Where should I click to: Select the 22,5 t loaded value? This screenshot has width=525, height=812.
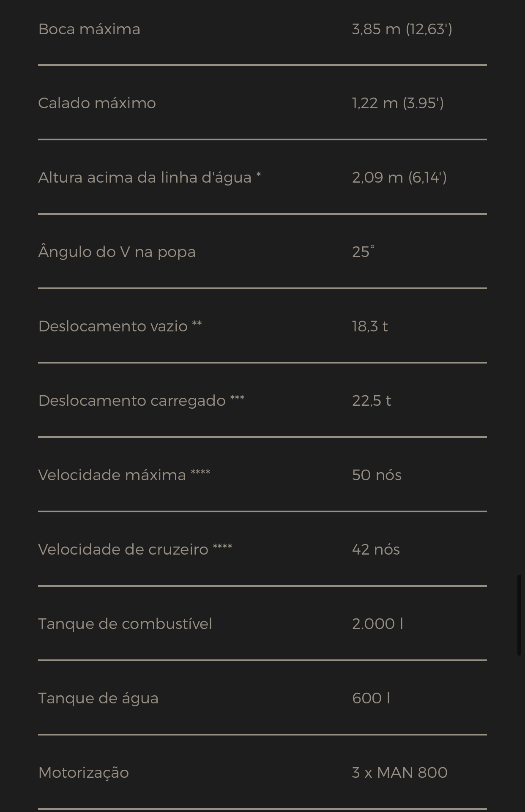372,401
